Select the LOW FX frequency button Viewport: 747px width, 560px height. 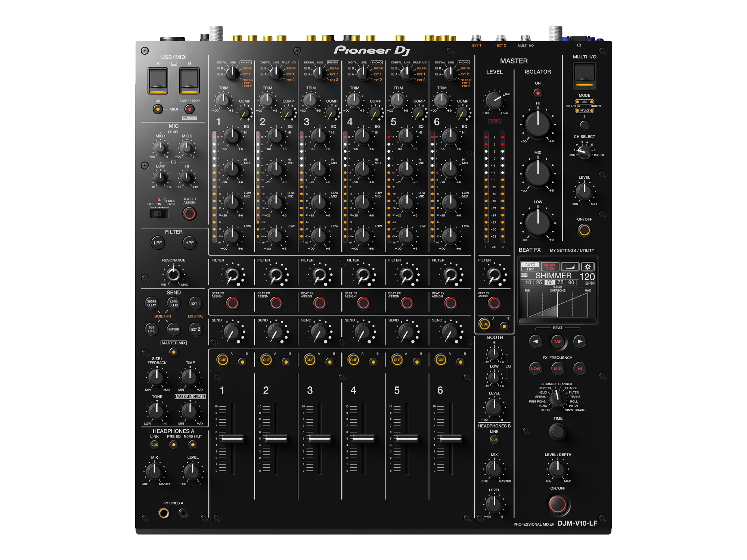point(536,368)
